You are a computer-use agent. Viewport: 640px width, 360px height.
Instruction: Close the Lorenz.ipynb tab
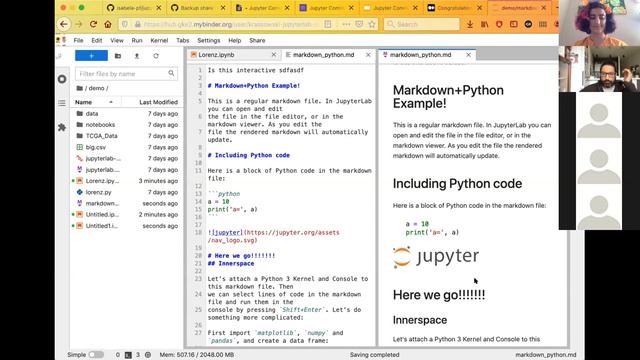274,55
